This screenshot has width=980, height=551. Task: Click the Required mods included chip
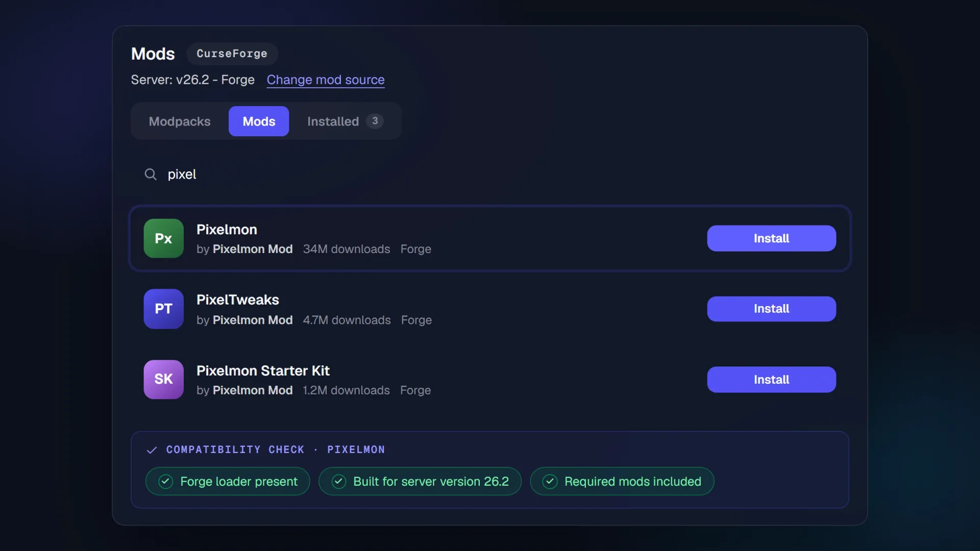point(622,481)
